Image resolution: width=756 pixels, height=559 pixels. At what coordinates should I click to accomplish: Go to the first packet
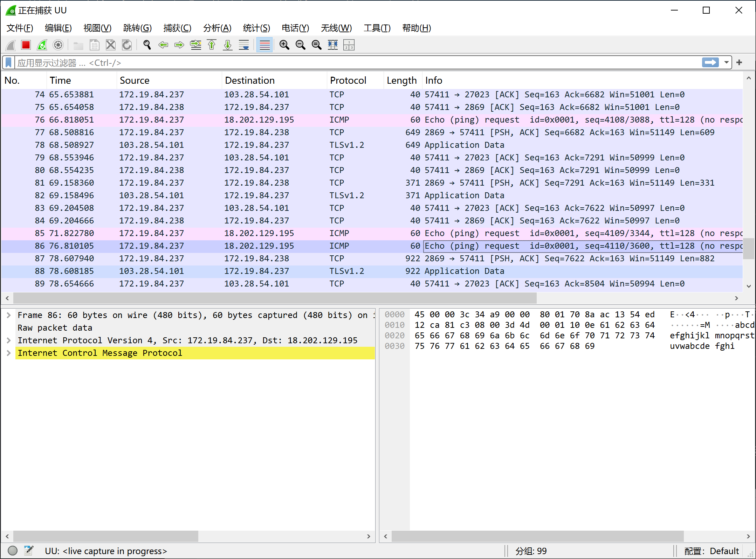click(212, 45)
